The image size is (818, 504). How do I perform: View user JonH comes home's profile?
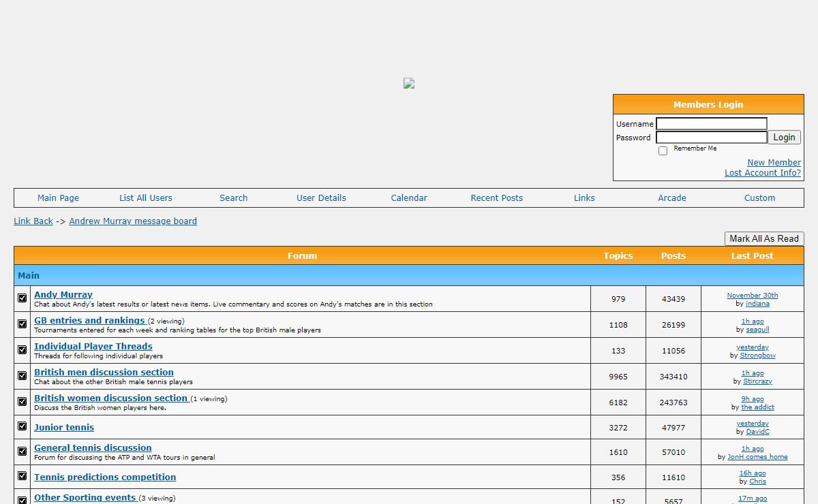[x=757, y=456]
